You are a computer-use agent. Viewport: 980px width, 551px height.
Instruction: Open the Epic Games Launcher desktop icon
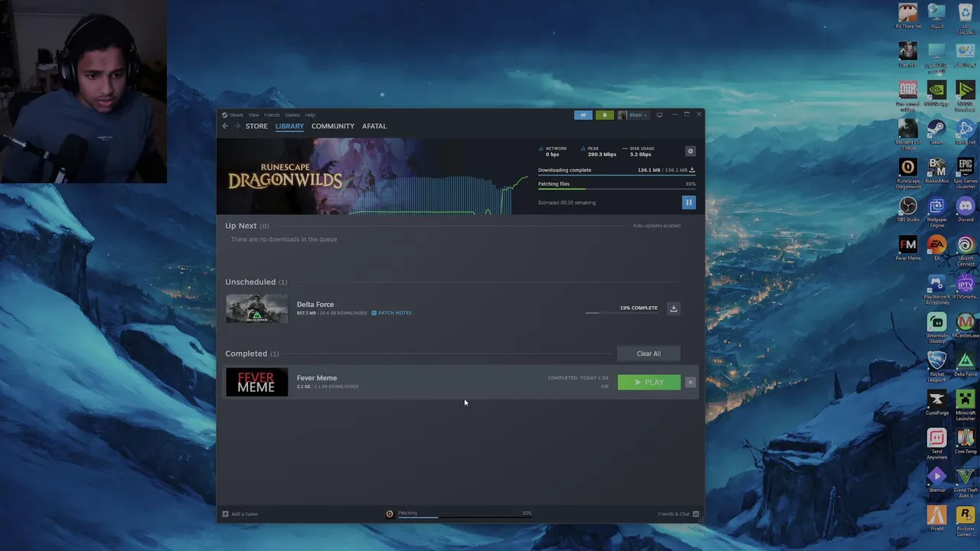click(965, 173)
